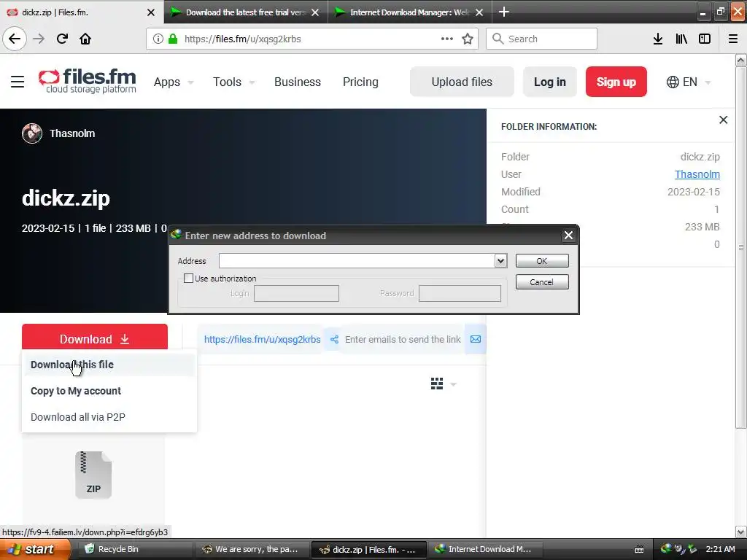The image size is (747, 560).
Task: Focus the Address input field in the dialog
Action: point(357,260)
